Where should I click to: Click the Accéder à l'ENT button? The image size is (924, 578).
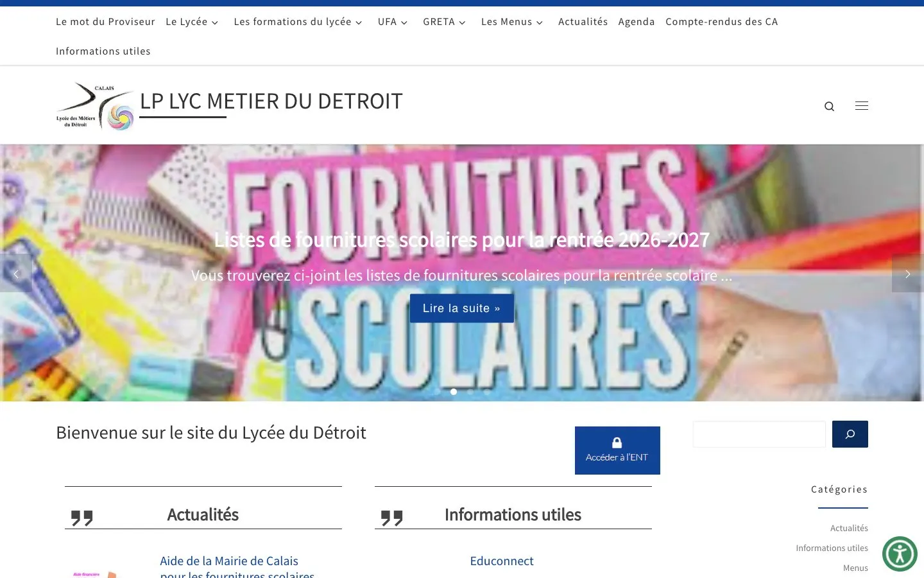click(x=617, y=450)
